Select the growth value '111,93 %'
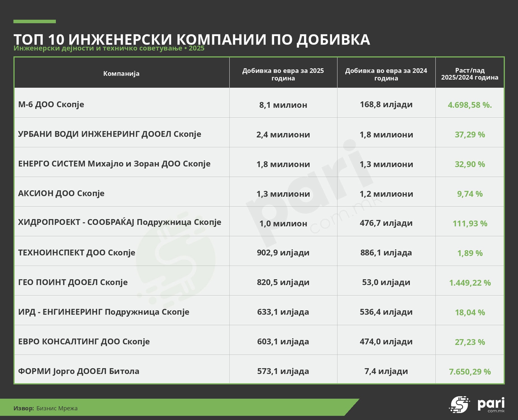This screenshot has height=420, width=518. coord(470,224)
